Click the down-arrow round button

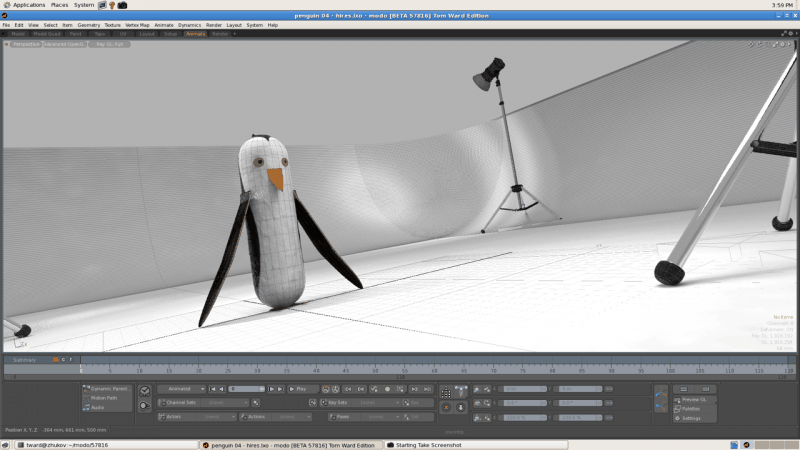click(x=461, y=407)
